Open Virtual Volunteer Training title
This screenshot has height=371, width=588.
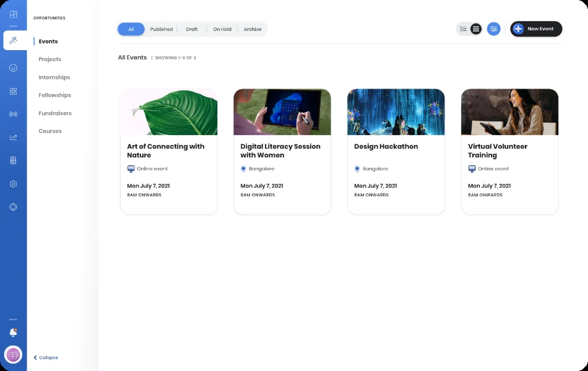point(498,151)
